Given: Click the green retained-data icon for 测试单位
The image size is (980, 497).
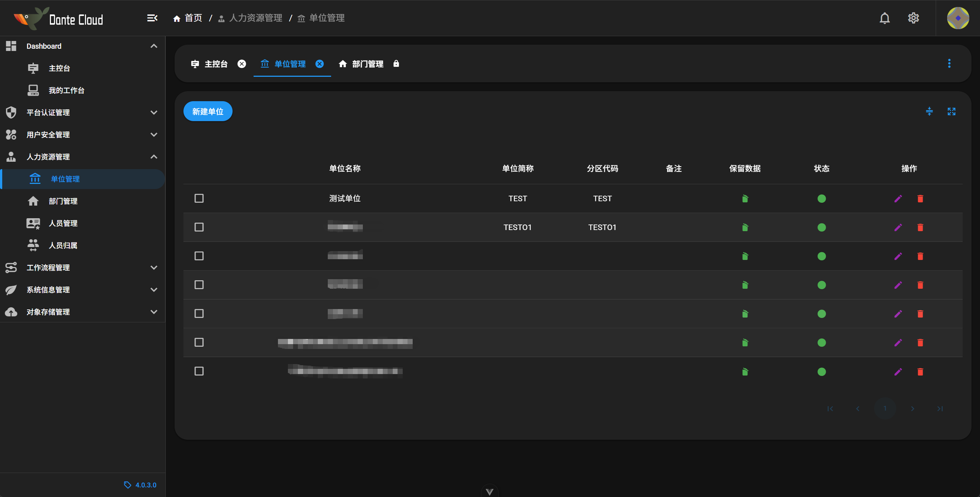Looking at the screenshot, I should click(745, 199).
